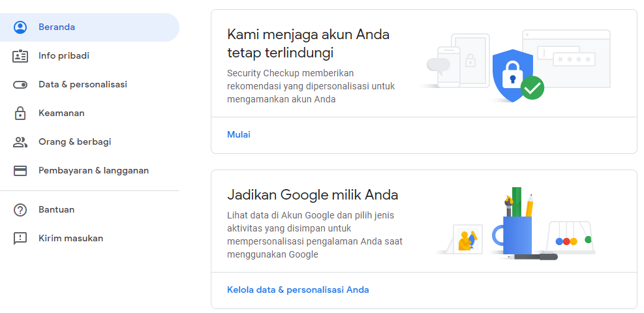Open the Beranda menu item
Screen dimensions: 644x313
pyautogui.click(x=57, y=27)
